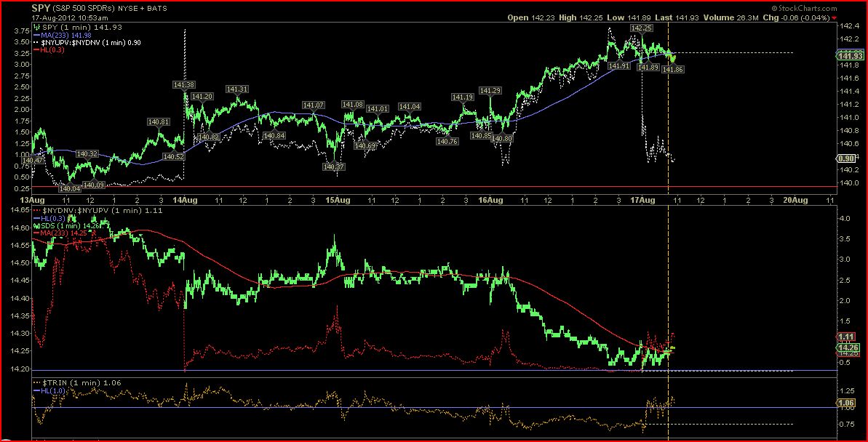Viewport: 868px width, 442px height.
Task: Click the 141.29 price label
Action: tap(490, 91)
